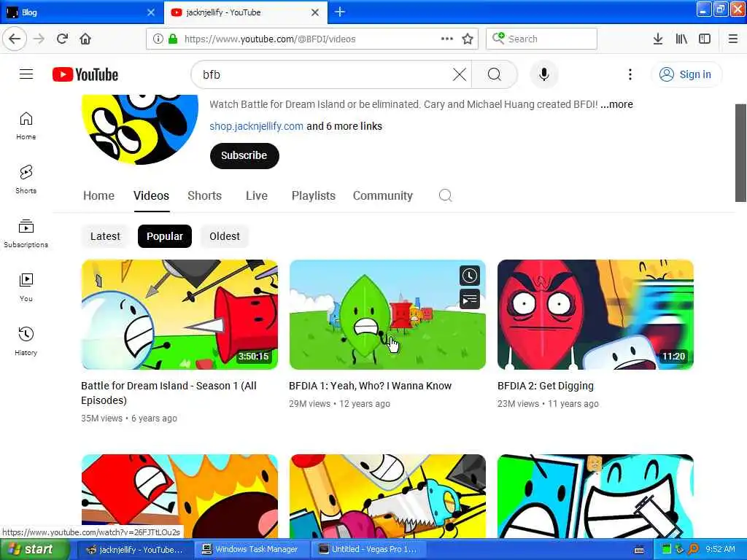Run search with the magnifier button

pos(495,74)
